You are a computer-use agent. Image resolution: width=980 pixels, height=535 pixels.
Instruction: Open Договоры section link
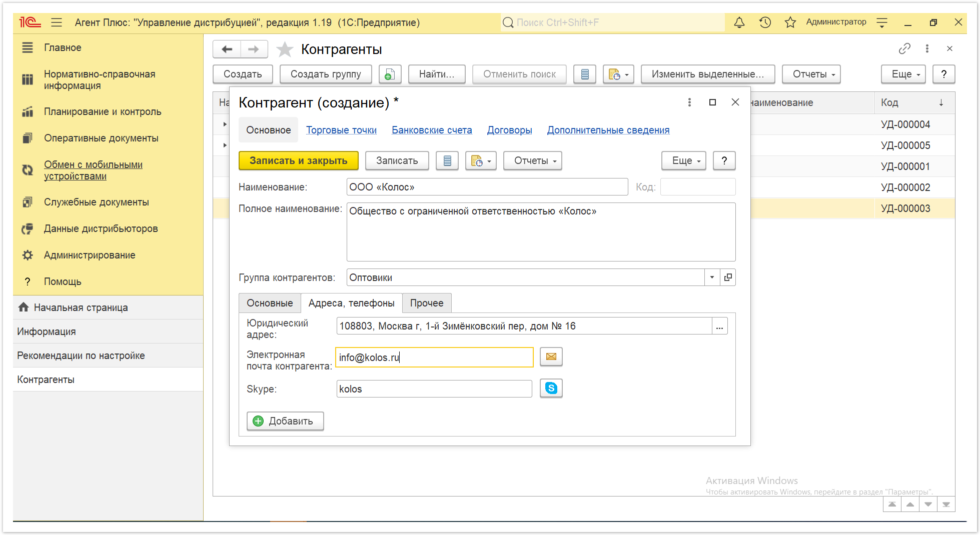tap(509, 130)
